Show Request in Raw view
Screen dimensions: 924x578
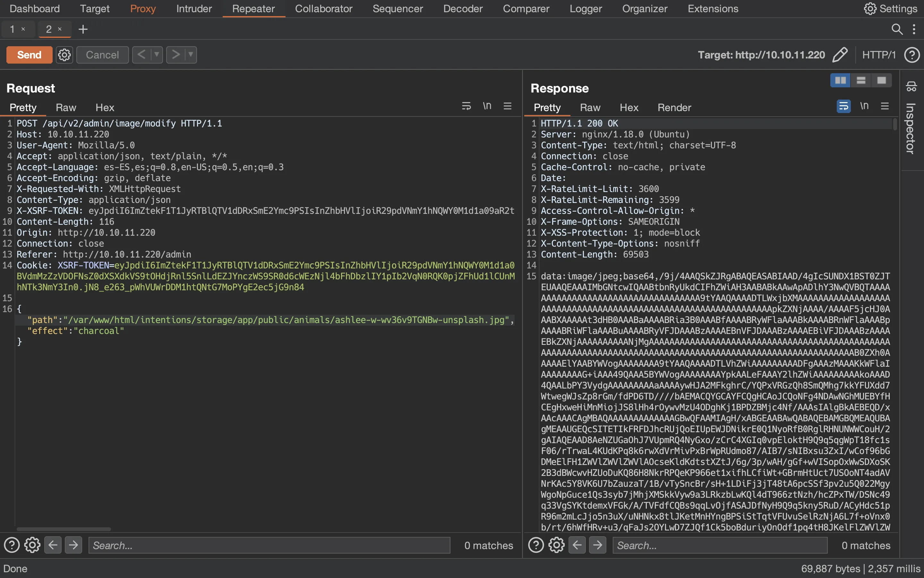point(66,108)
